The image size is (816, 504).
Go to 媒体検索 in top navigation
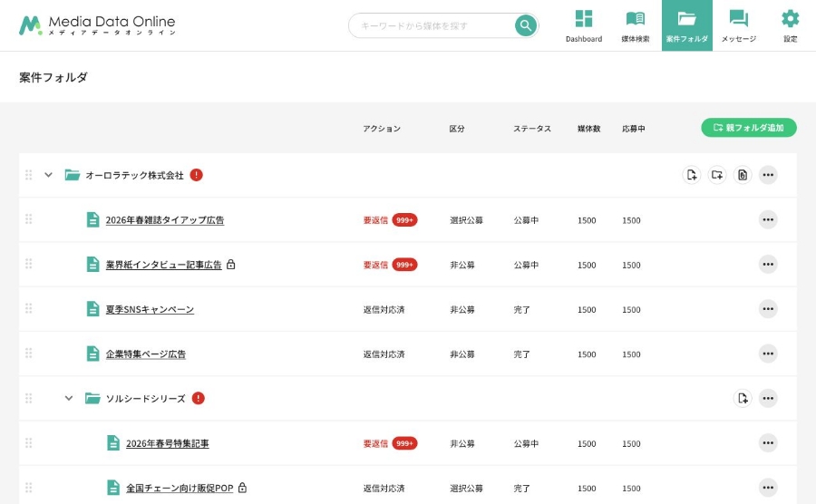click(636, 25)
